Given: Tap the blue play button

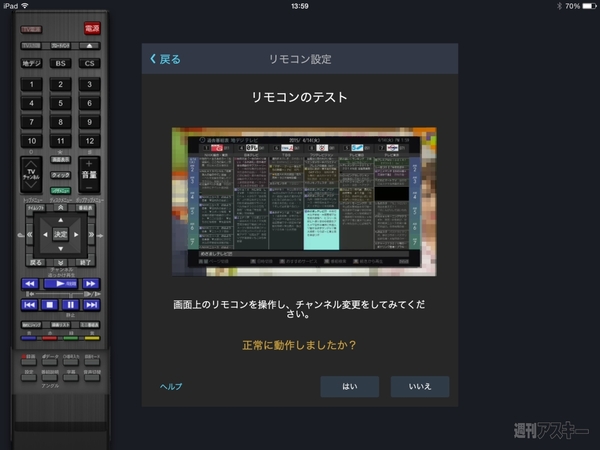Looking at the screenshot, I should tap(60, 284).
